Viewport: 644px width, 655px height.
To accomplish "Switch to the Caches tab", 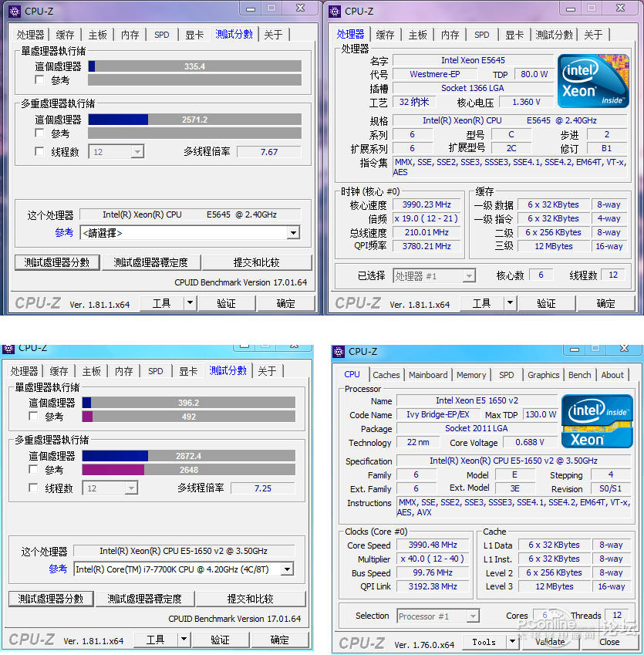I will point(386,375).
